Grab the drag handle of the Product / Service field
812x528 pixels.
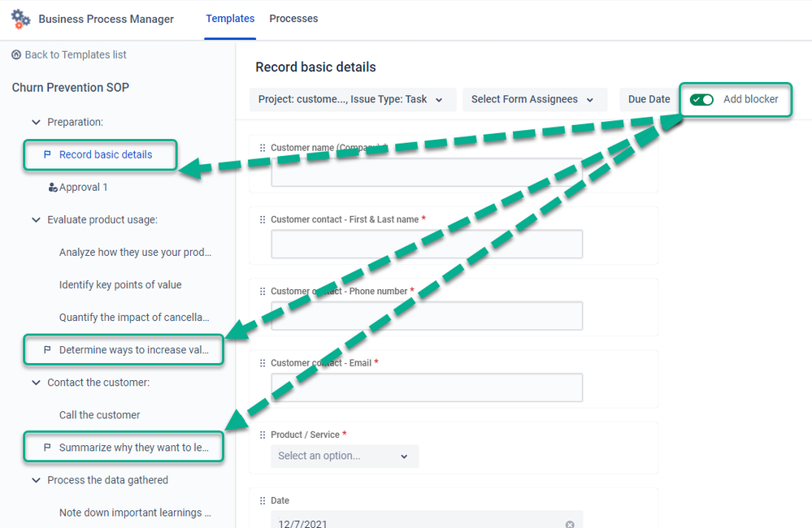(263, 435)
